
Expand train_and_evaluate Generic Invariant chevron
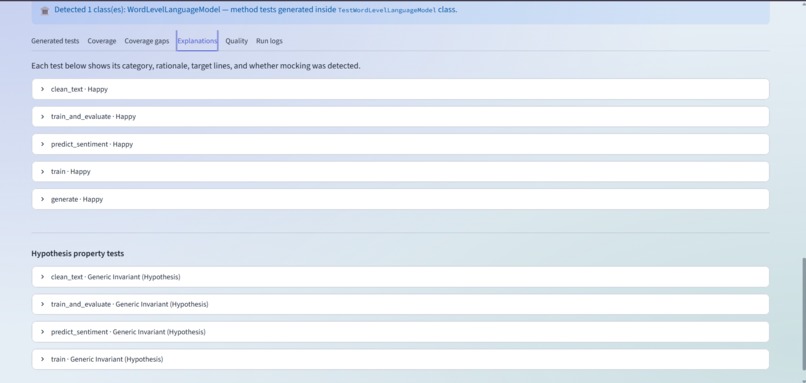[x=43, y=304]
